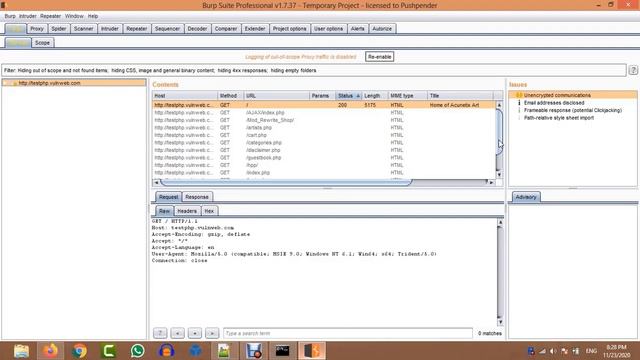640x360 pixels.
Task: Click request pane scroll-up arrow
Action: [500, 222]
